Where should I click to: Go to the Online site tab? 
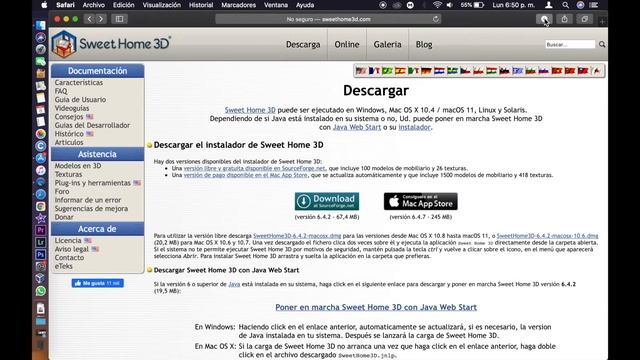(347, 44)
